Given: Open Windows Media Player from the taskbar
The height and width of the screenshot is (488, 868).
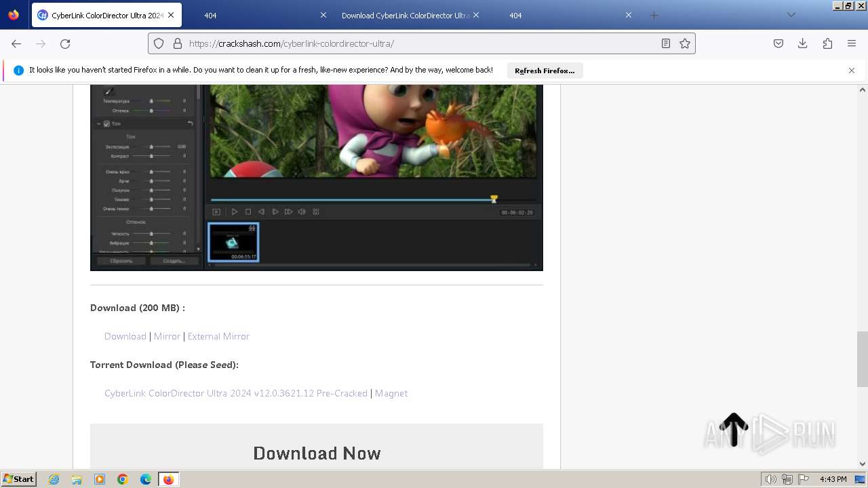Looking at the screenshot, I should (x=100, y=479).
